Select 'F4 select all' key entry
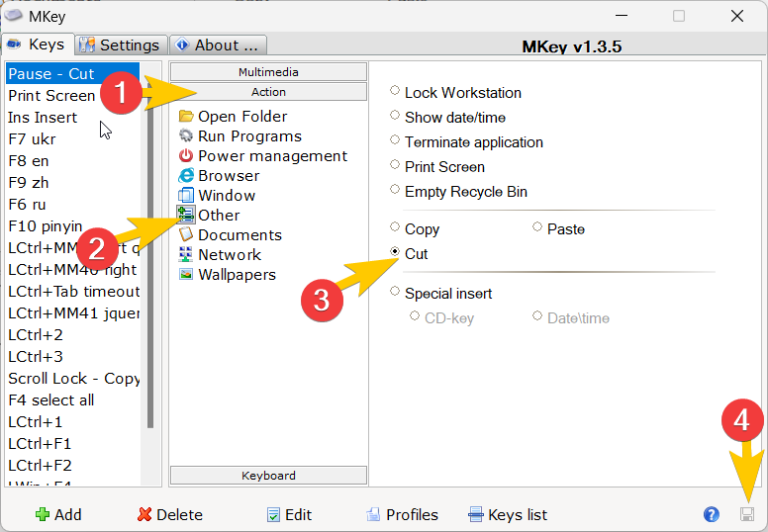 (72, 400)
